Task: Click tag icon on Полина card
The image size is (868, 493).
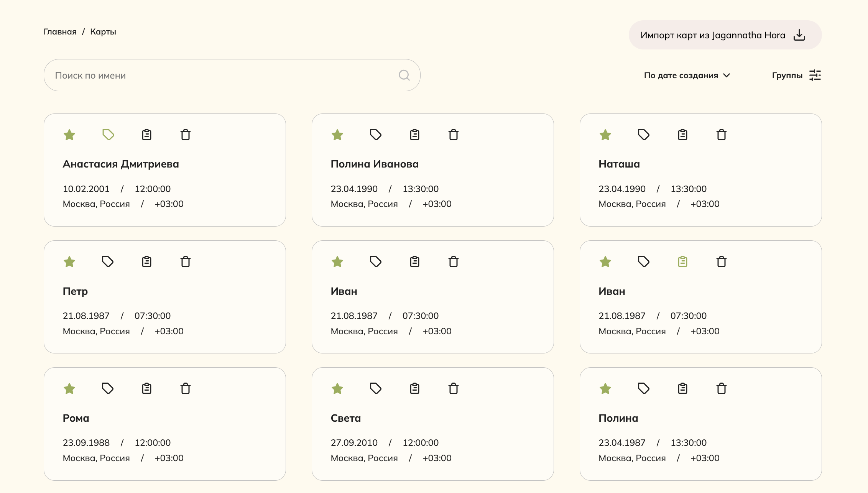Action: click(644, 388)
